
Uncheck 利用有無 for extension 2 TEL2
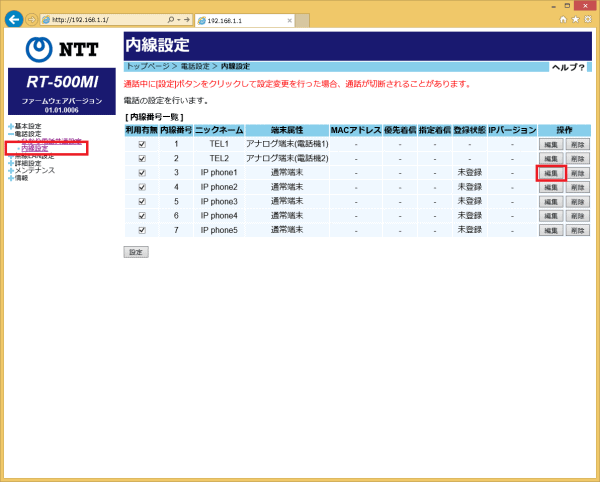142,158
